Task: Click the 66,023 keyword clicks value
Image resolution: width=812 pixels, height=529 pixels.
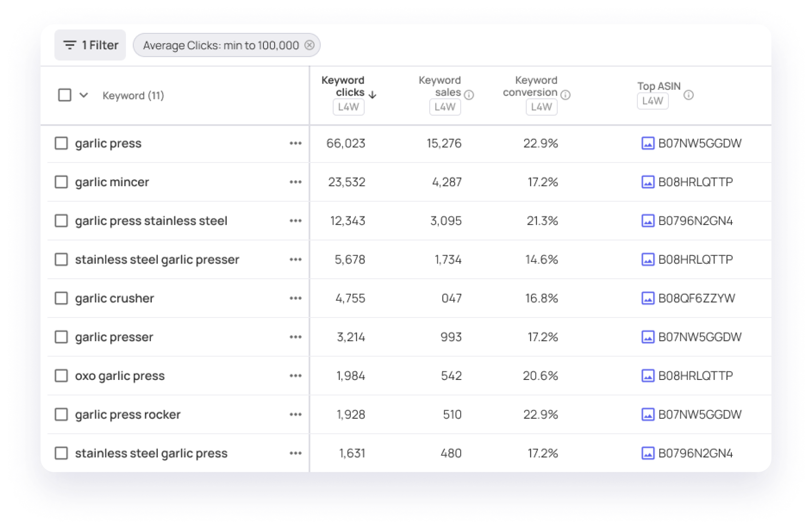Action: point(346,143)
